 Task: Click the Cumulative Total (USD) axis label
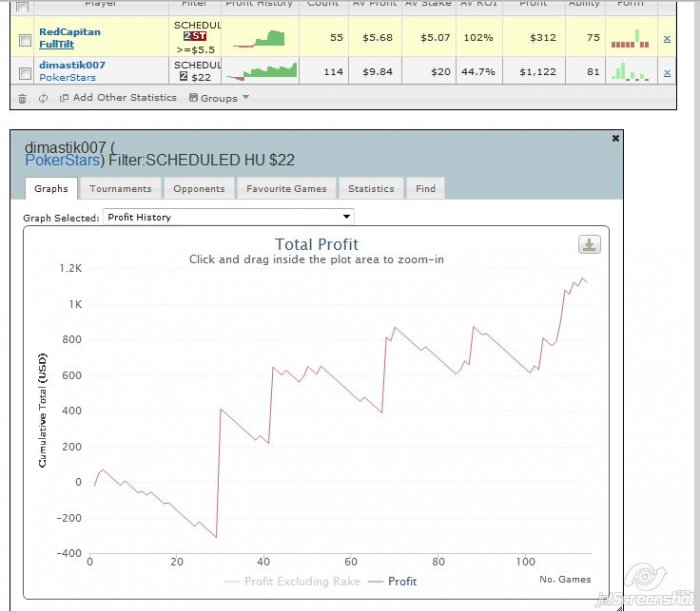pyautogui.click(x=42, y=411)
